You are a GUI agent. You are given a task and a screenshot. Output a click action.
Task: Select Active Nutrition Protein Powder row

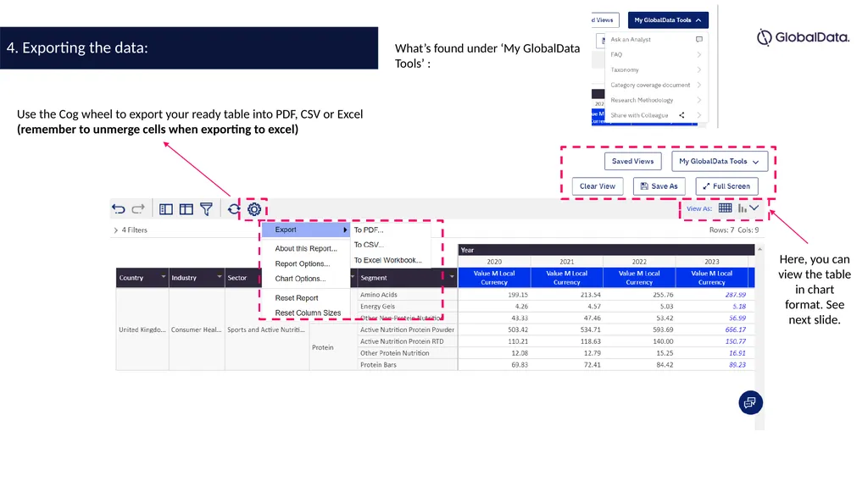point(407,329)
